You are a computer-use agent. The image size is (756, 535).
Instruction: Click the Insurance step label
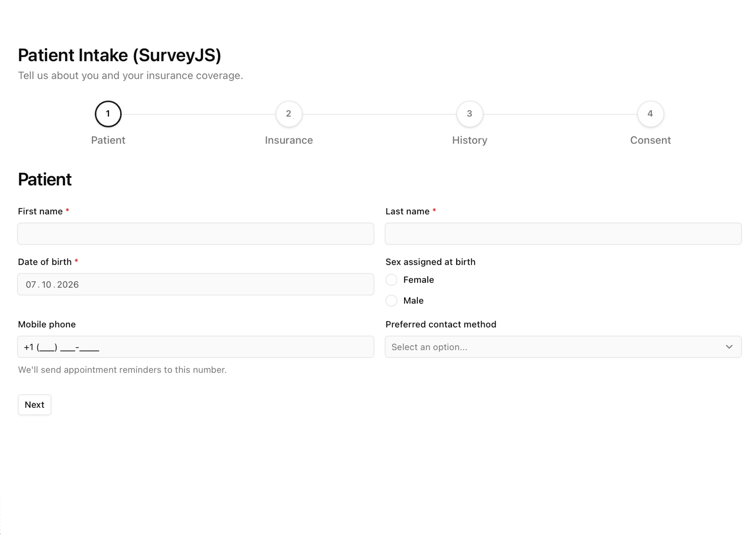coord(289,140)
